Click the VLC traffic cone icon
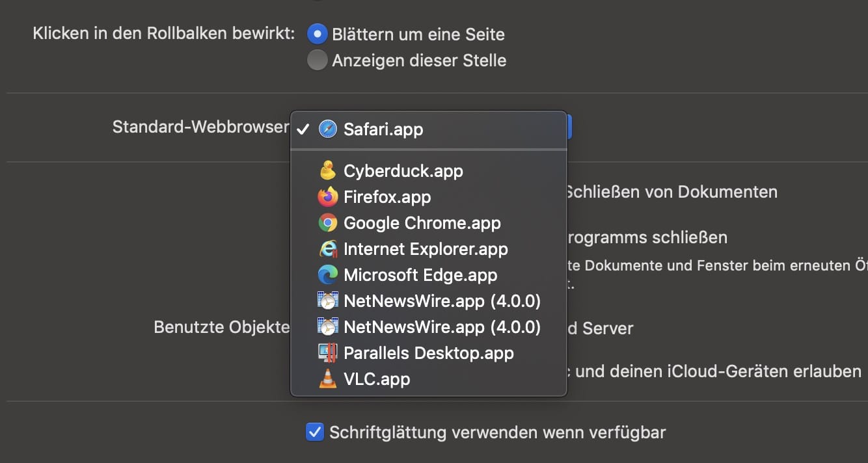Viewport: 868px width, 463px height. click(x=328, y=379)
